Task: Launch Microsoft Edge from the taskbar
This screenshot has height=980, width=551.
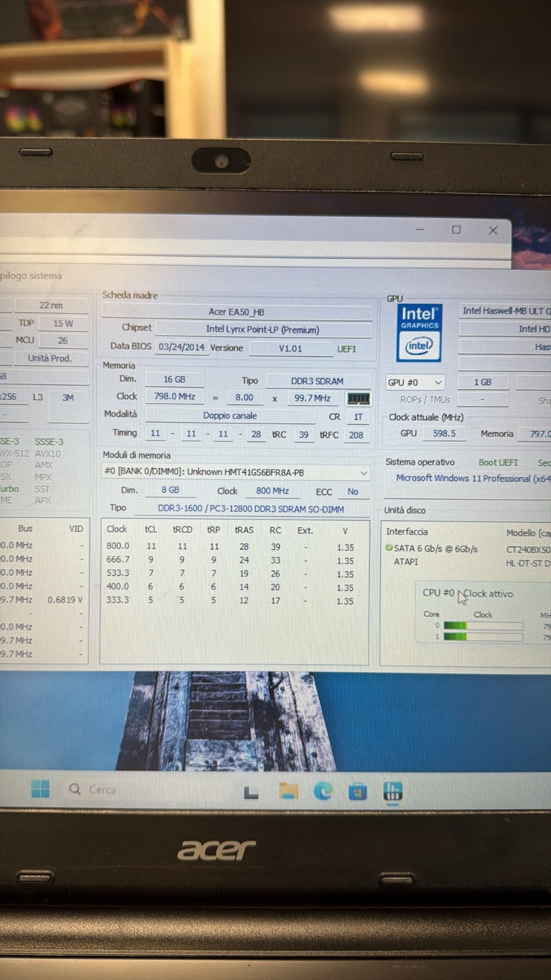Action: point(323,791)
